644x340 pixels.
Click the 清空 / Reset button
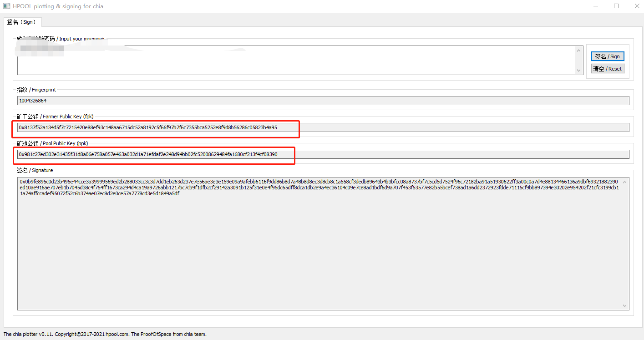pos(607,69)
